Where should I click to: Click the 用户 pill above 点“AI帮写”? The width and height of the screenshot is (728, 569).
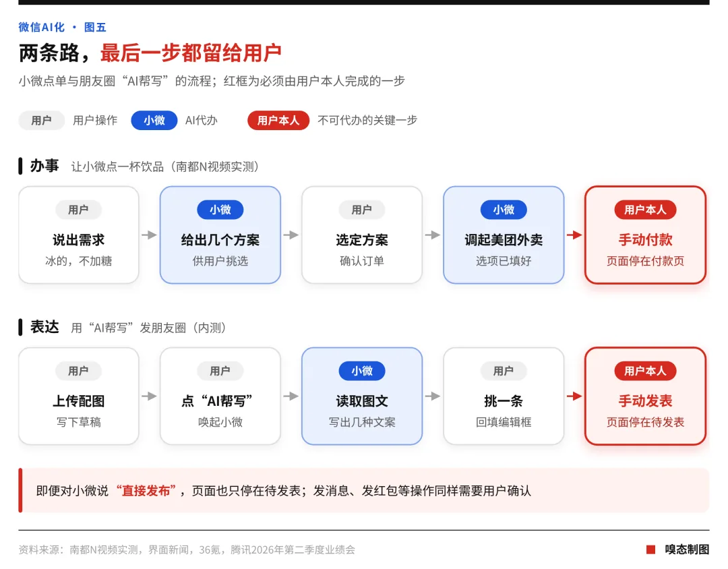(x=220, y=371)
